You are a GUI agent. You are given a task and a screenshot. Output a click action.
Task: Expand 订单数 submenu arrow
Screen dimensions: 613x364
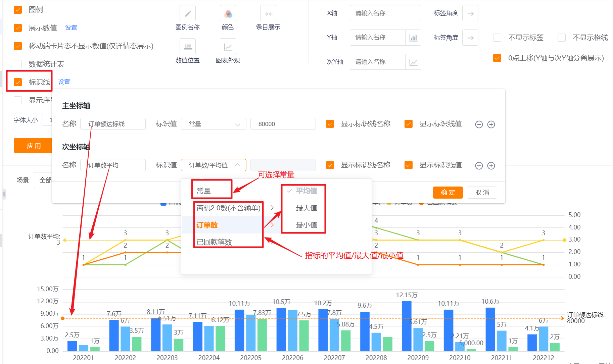click(272, 225)
